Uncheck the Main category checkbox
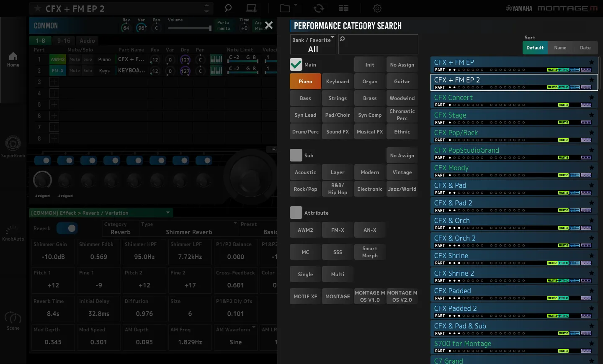This screenshot has height=364, width=603. [296, 64]
